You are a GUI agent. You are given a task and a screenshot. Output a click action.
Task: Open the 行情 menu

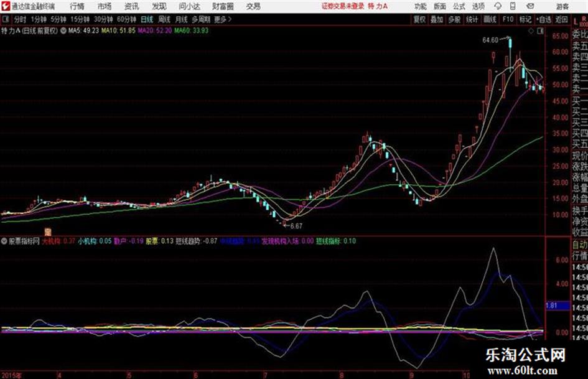coord(77,6)
